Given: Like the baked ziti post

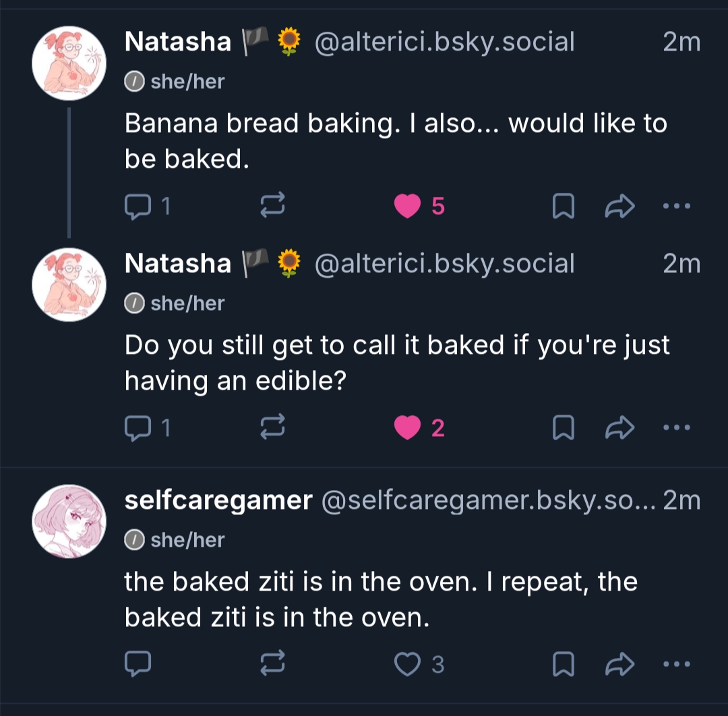Looking at the screenshot, I should coord(407,665).
